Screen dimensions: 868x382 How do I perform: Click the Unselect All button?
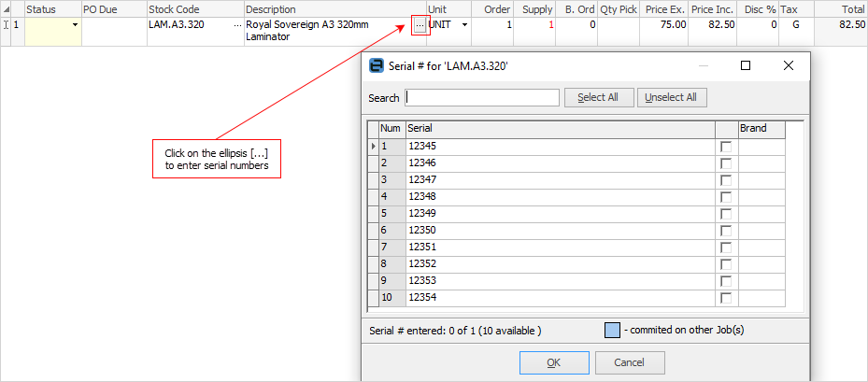[x=672, y=97]
